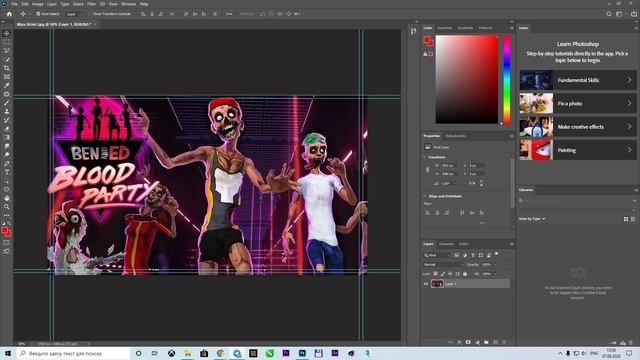640x360 pixels.
Task: Click the foreground color swatch in toolbox
Action: point(4,231)
